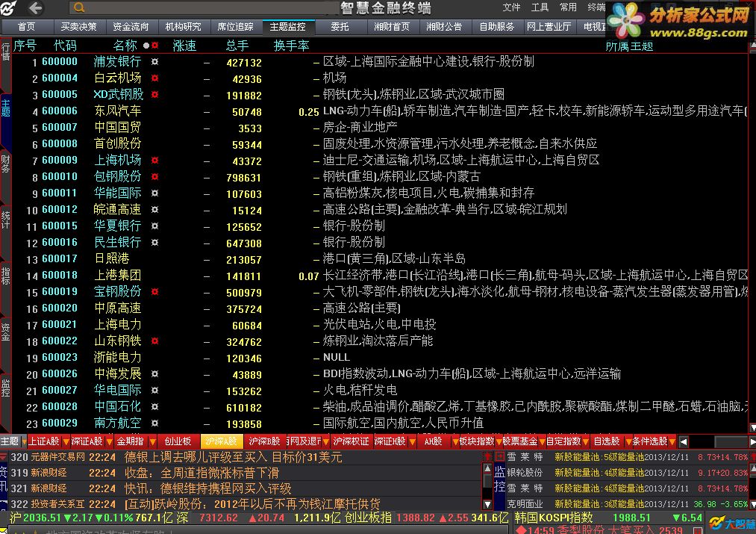This screenshot has width=756, height=534.
Task: Select stock code 600016 for 民生银行
Action: pyautogui.click(x=60, y=242)
